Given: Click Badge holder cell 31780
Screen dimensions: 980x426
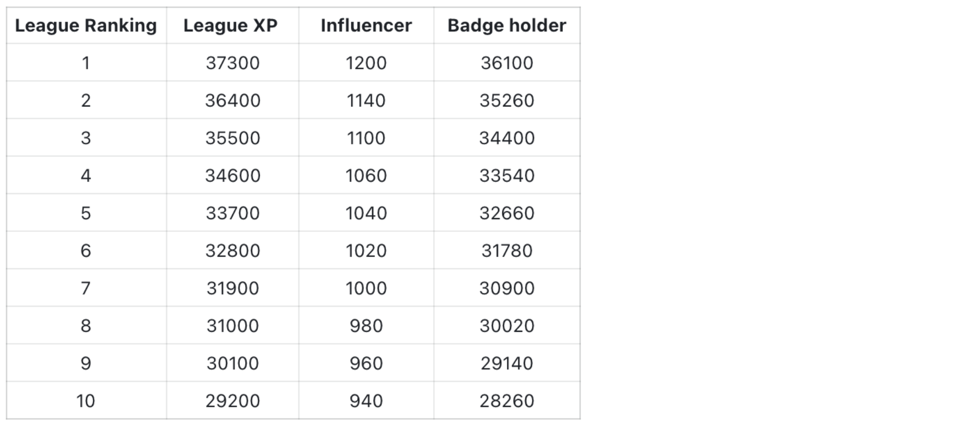Looking at the screenshot, I should [507, 250].
